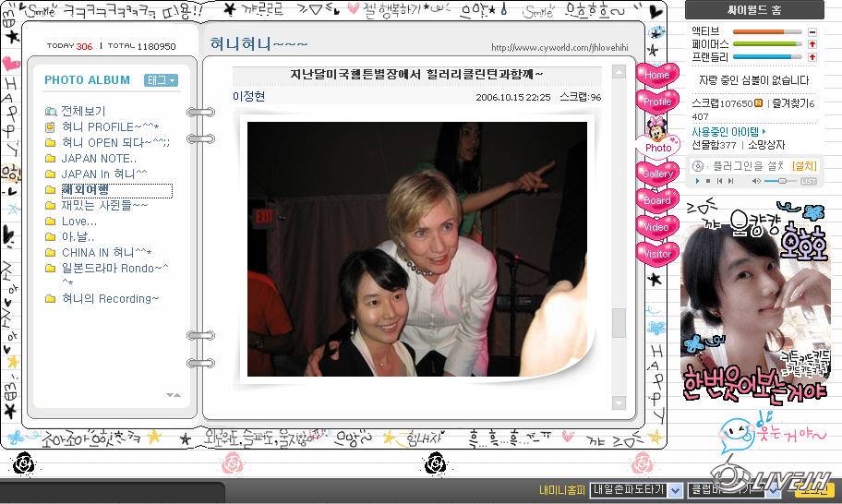Stop the music player playback
Viewport: 842px width, 504px height.
(708, 181)
